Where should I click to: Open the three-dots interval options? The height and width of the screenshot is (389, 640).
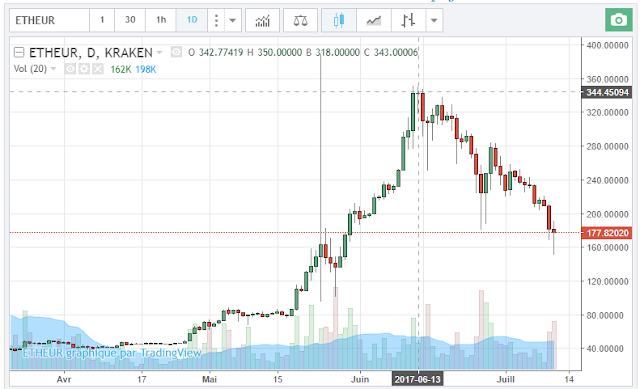(216, 20)
